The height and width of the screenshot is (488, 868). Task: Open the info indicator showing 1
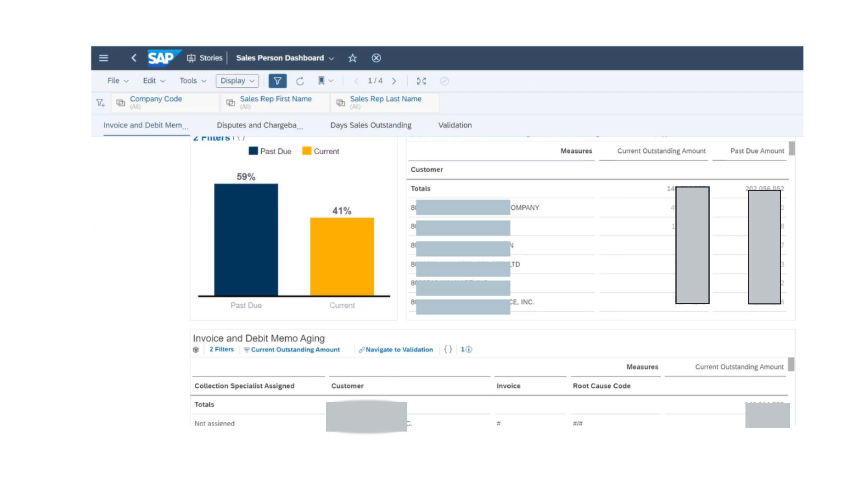pyautogui.click(x=466, y=349)
